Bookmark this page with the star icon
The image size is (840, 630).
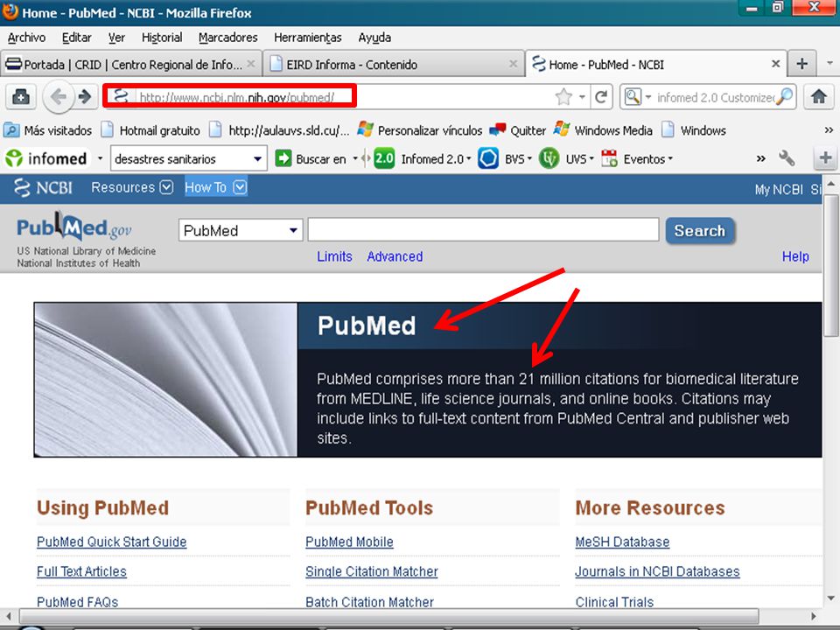coord(563,97)
